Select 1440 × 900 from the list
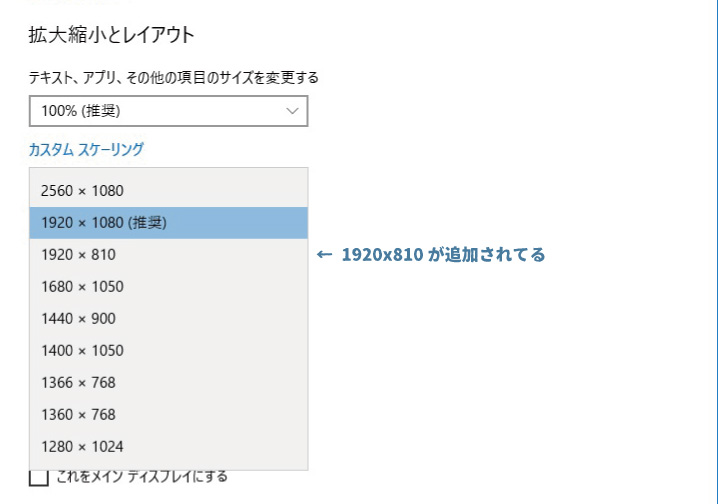Image resolution: width=718 pixels, height=504 pixels. 169,319
